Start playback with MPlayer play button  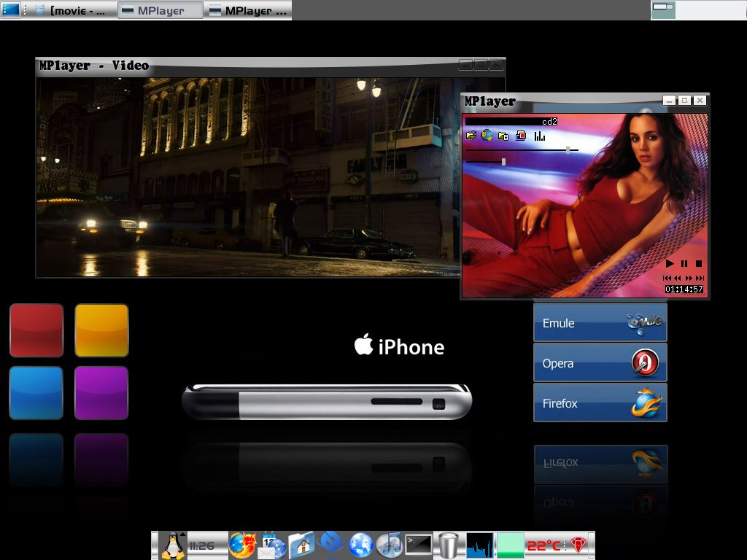(x=670, y=263)
